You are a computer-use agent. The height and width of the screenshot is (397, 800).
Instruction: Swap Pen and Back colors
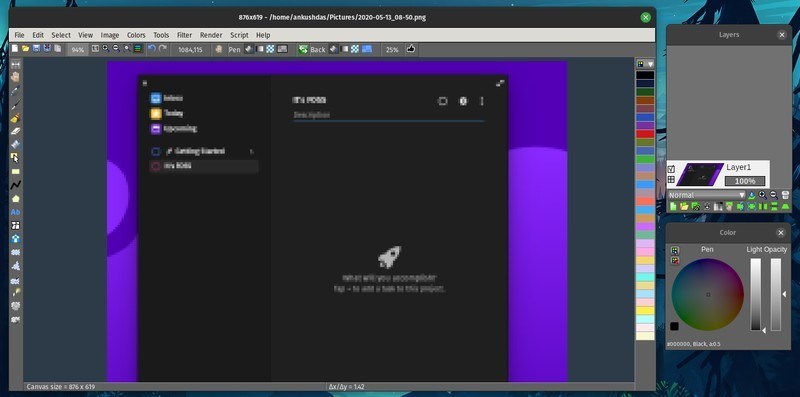303,49
